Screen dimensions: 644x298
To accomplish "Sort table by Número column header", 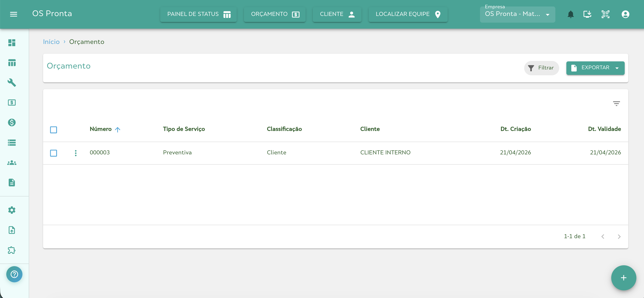I will tap(101, 129).
